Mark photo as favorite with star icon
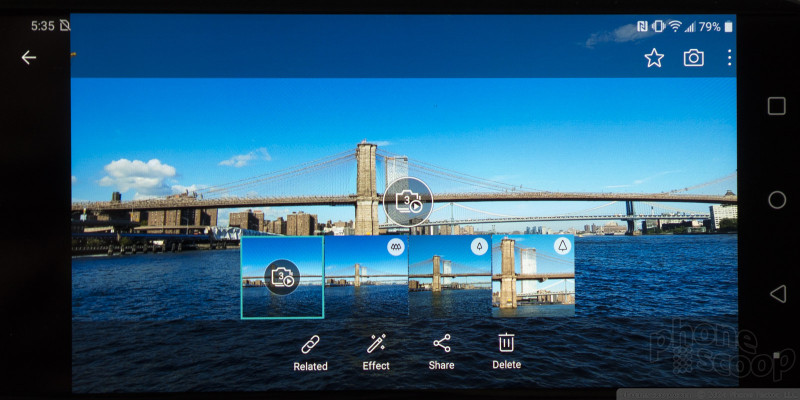This screenshot has width=800, height=400. tap(654, 58)
